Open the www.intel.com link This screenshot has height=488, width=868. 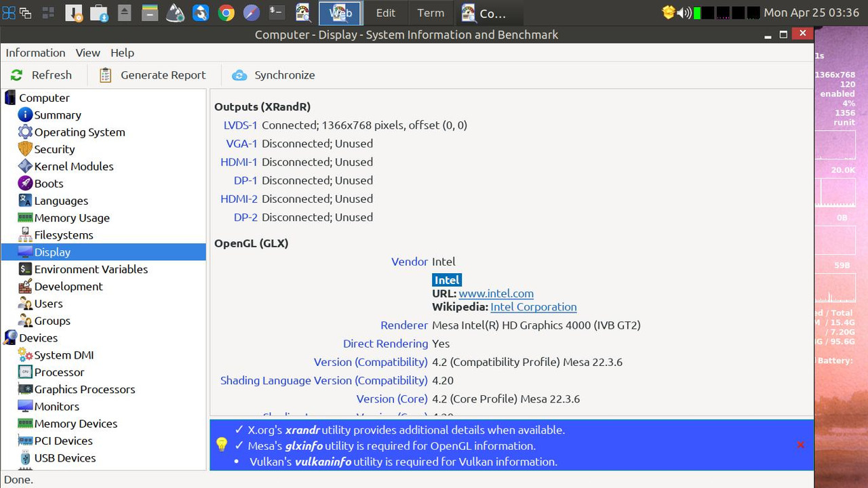coord(496,293)
